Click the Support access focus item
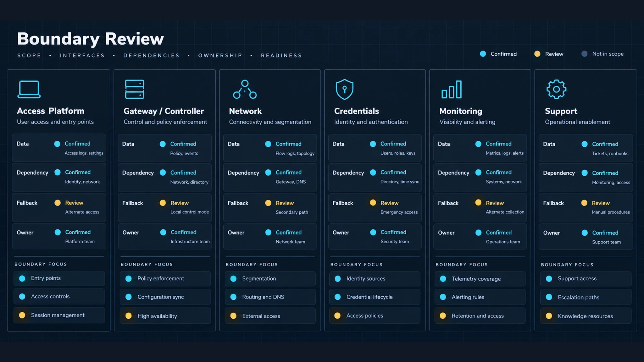The image size is (644, 362). coord(586,279)
